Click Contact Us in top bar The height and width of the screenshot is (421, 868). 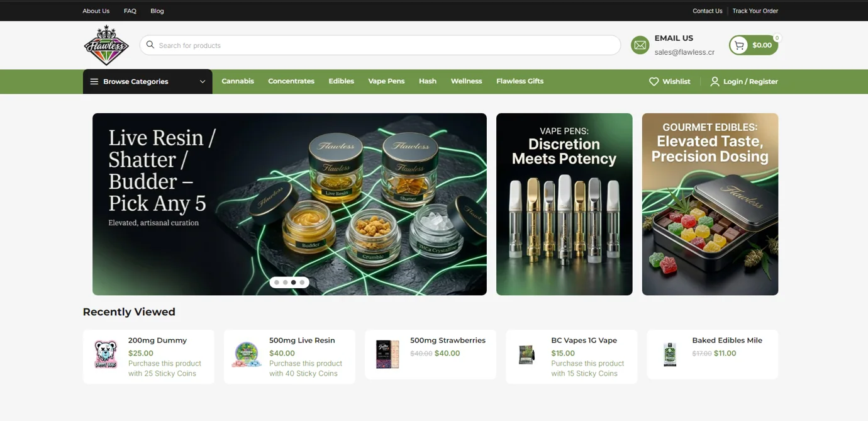coord(708,11)
